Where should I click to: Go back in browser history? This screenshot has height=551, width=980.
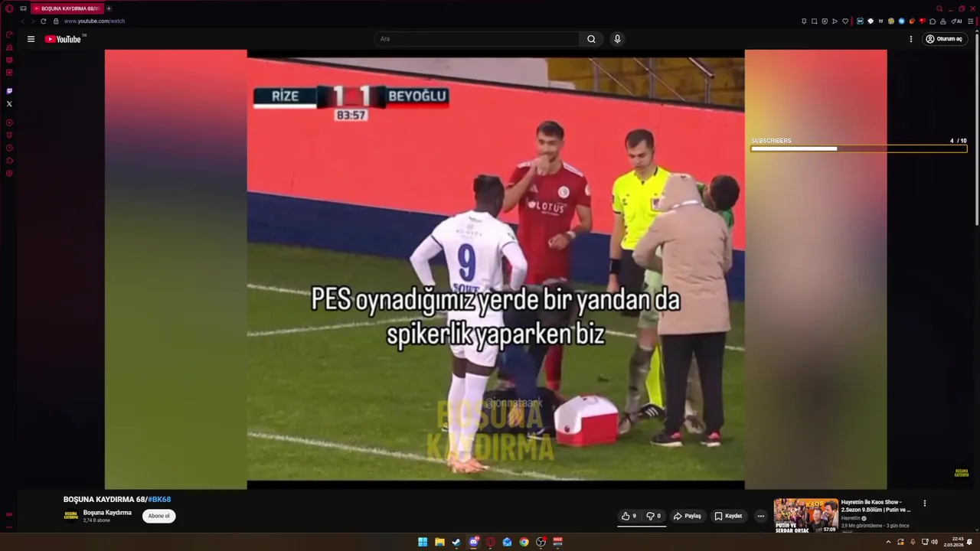point(22,21)
